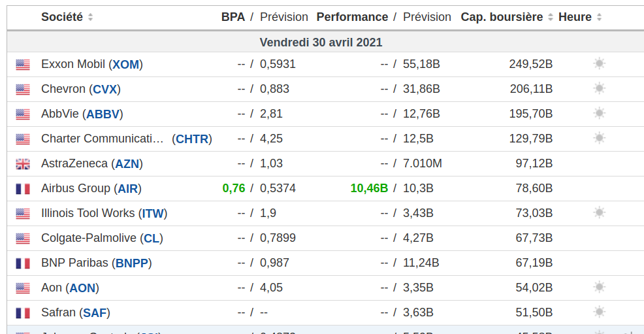This screenshot has width=644, height=334.
Task: Click the sun icon in Chevron row
Action: (599, 88)
